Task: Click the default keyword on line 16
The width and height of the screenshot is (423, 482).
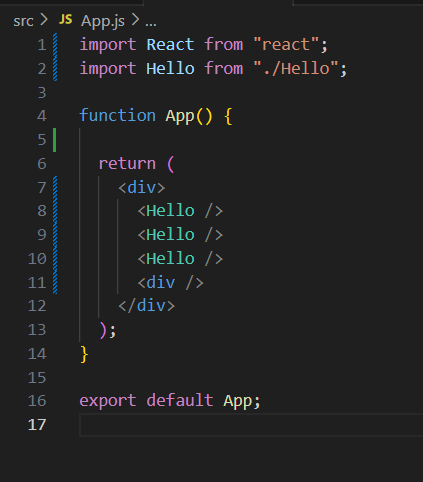Action: (x=180, y=400)
